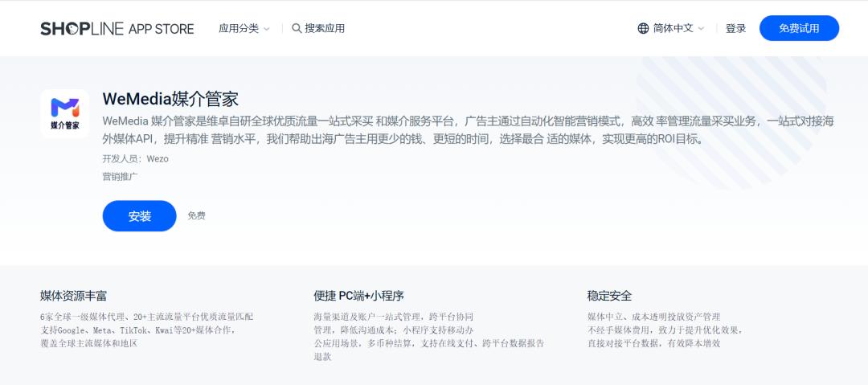Click the 免费 price label
This screenshot has height=385, width=868.
click(197, 216)
